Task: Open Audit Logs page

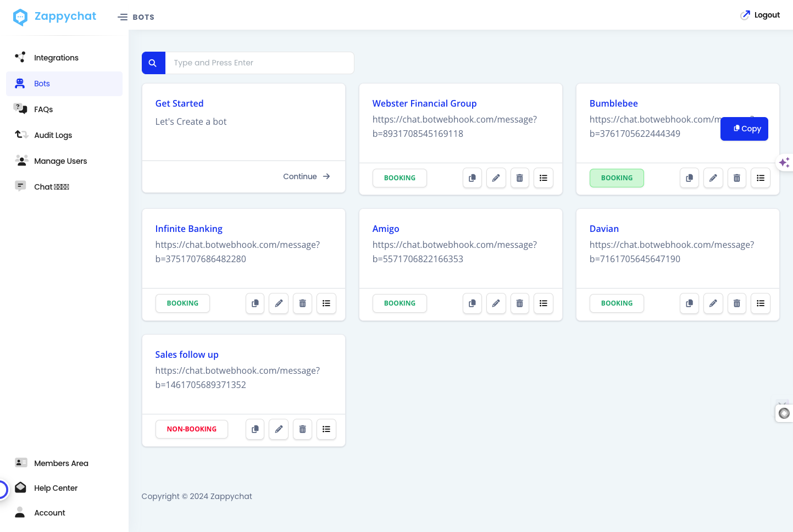Action: 64,135
